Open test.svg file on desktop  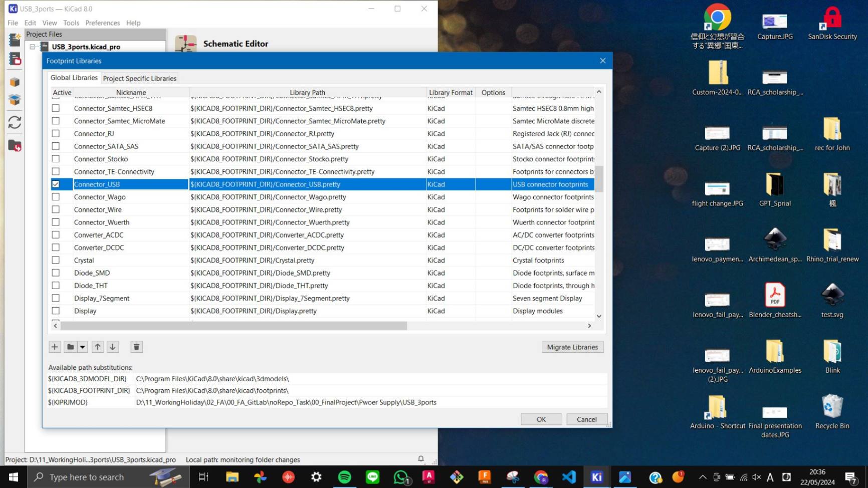(x=832, y=301)
